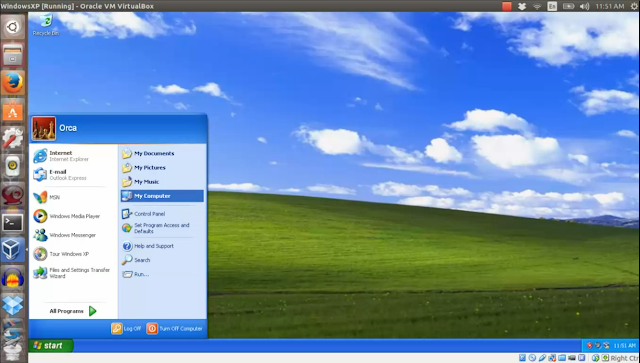Click the XP taskbar clock
This screenshot has height=363, width=640.
point(624,346)
